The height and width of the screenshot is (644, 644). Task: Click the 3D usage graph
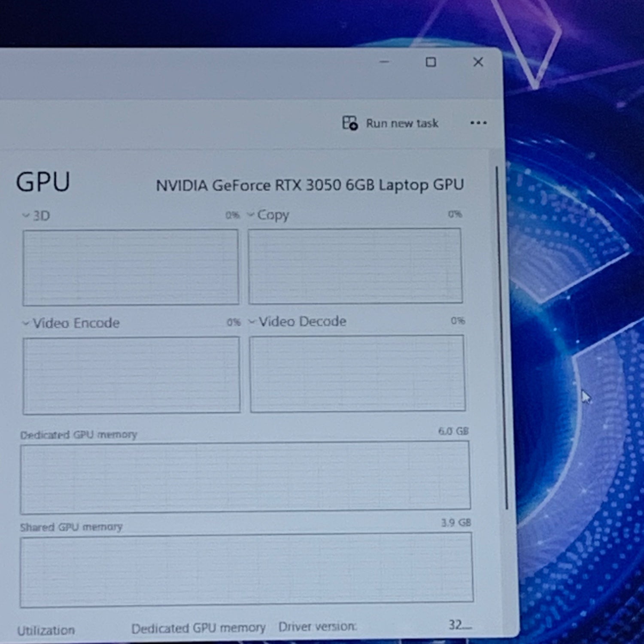point(131,267)
